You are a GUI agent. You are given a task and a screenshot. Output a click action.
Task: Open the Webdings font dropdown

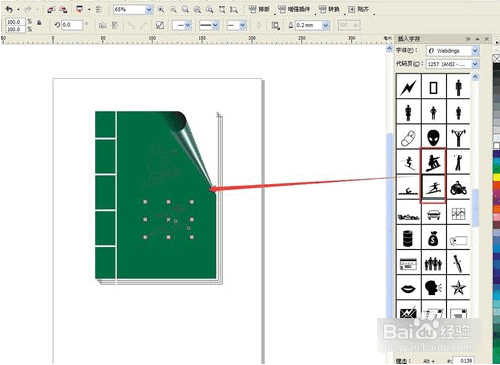475,51
